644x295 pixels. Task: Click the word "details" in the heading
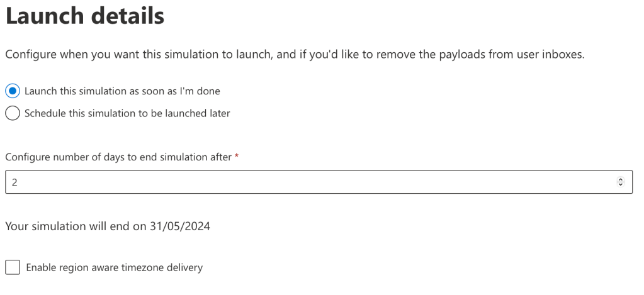(128, 16)
